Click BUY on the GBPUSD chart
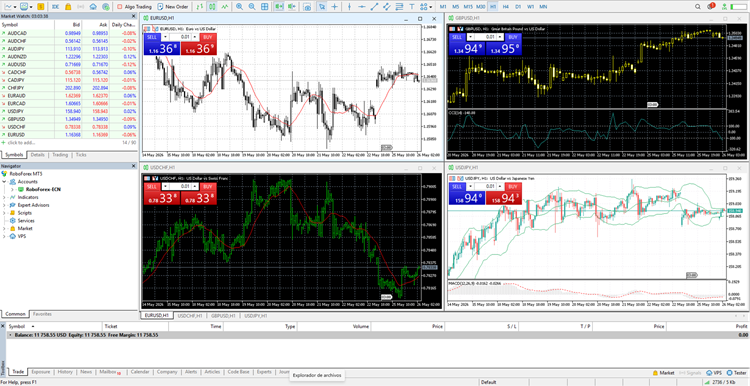The image size is (750, 386). [x=512, y=37]
